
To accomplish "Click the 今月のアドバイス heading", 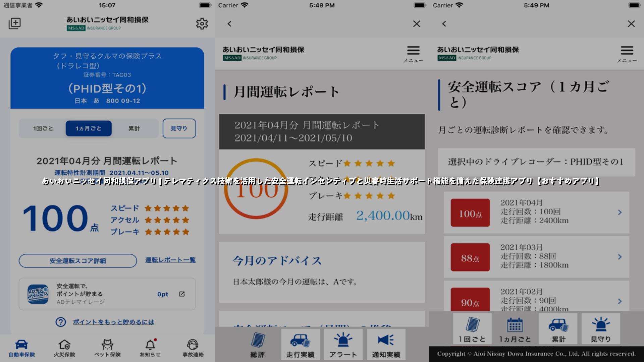I will click(x=277, y=260).
